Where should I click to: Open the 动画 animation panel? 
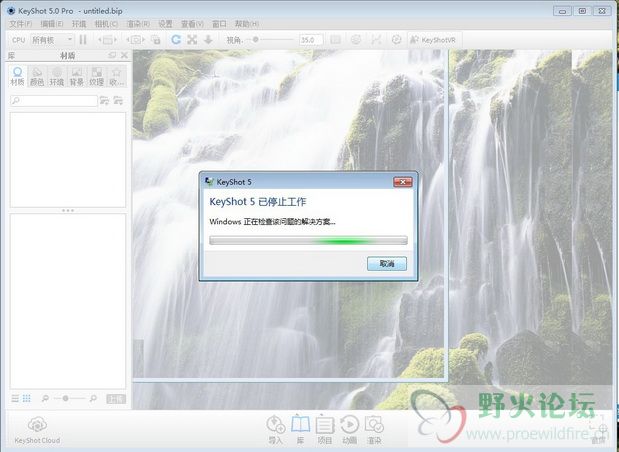pos(349,429)
